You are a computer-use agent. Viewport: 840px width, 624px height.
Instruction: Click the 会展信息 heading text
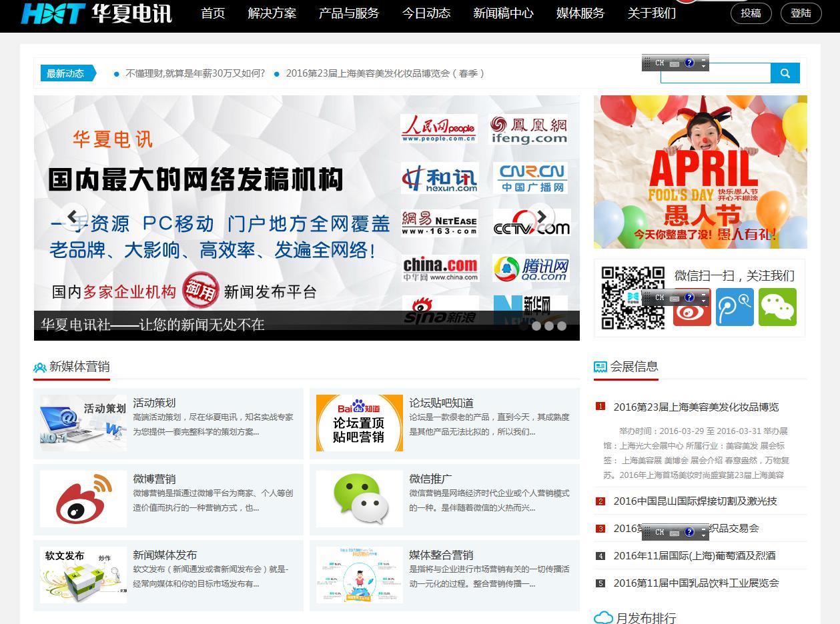[635, 367]
